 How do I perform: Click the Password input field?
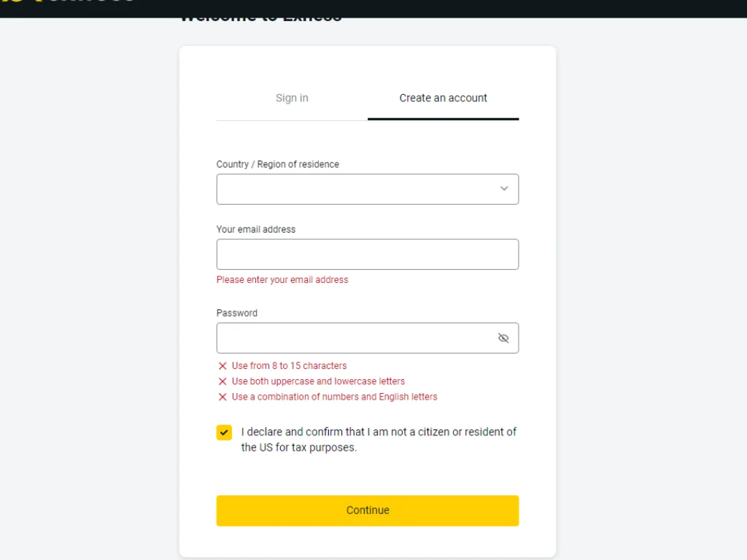click(x=350, y=338)
